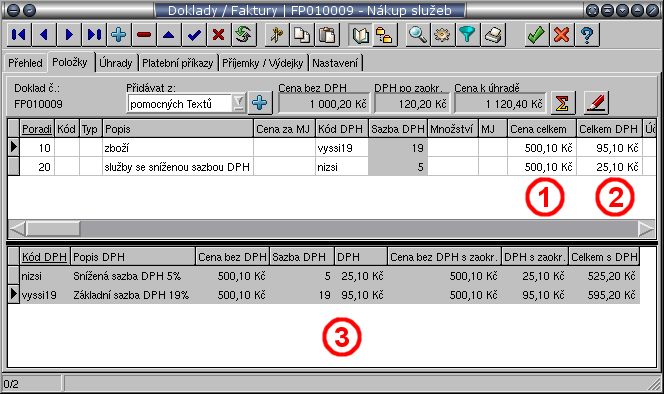This screenshot has height=394, width=664.
Task: Select row indicator of item 20
Action: [x=14, y=166]
